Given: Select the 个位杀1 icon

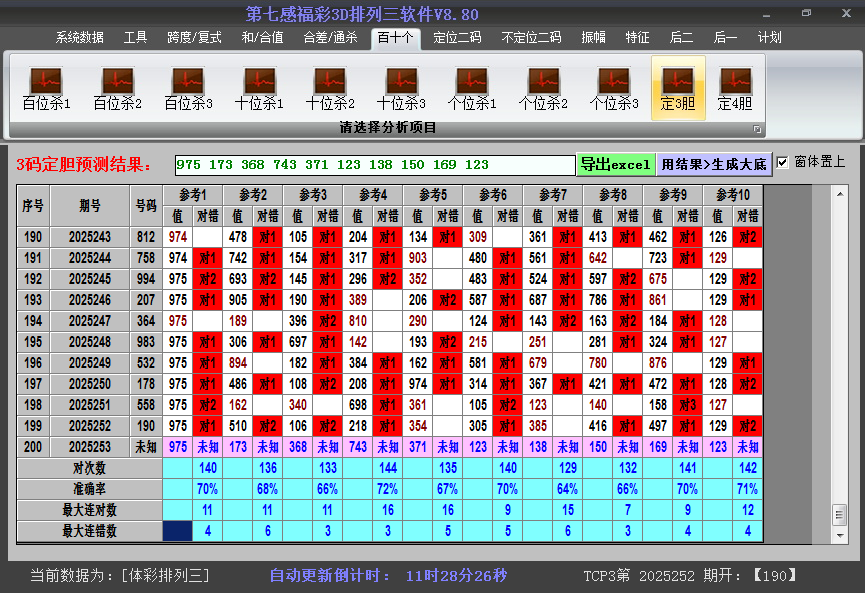Looking at the screenshot, I should [472, 88].
